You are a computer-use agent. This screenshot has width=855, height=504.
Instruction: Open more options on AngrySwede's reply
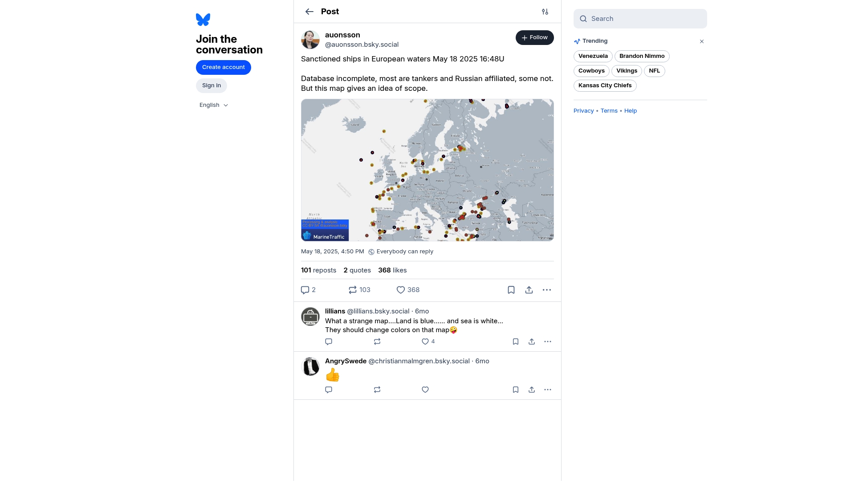tap(548, 390)
